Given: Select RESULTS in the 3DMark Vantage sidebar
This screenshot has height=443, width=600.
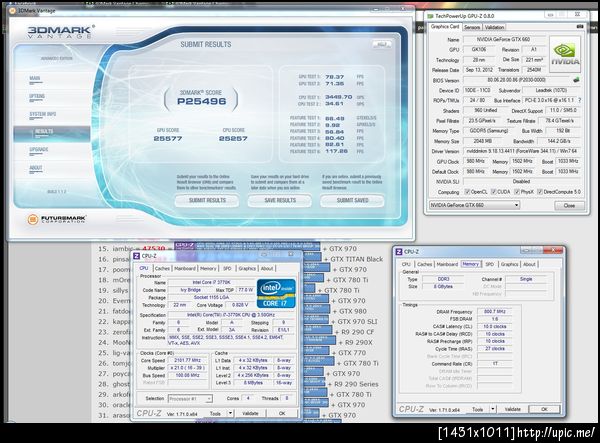Looking at the screenshot, I should click(52, 132).
